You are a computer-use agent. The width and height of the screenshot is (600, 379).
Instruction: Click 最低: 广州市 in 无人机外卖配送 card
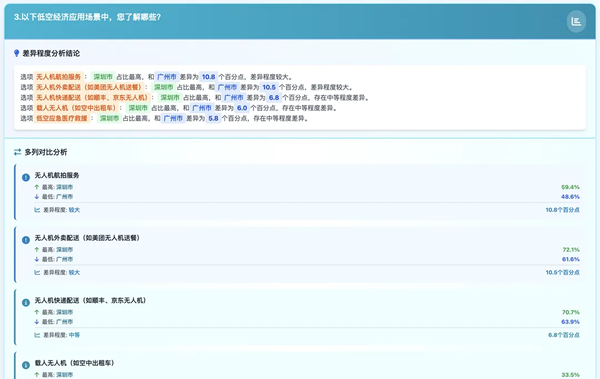(x=57, y=259)
